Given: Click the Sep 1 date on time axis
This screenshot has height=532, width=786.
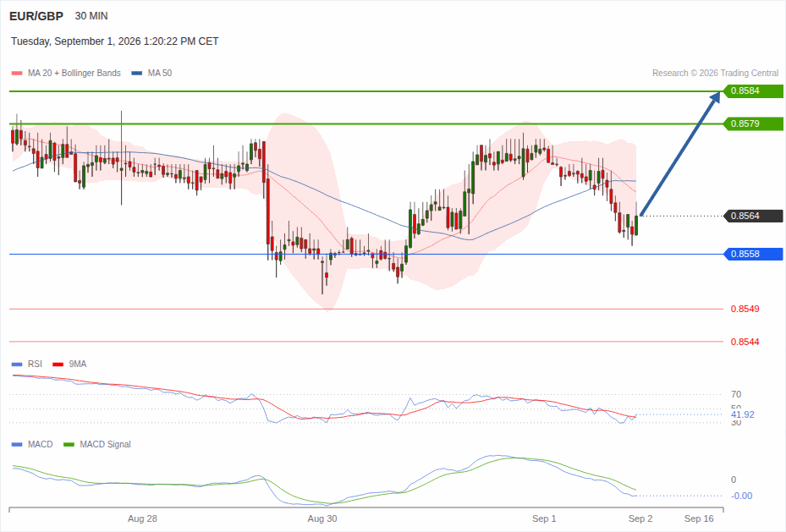Looking at the screenshot, I should click(x=544, y=518).
